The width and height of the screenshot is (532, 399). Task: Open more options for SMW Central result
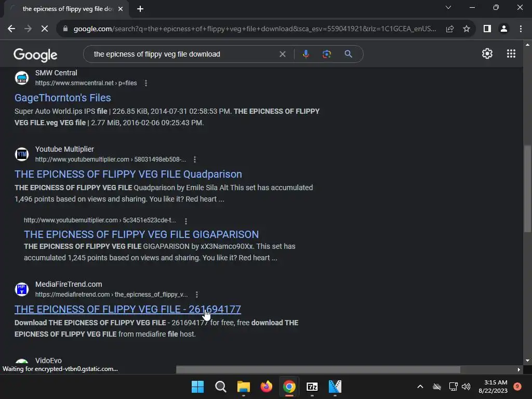[146, 83]
